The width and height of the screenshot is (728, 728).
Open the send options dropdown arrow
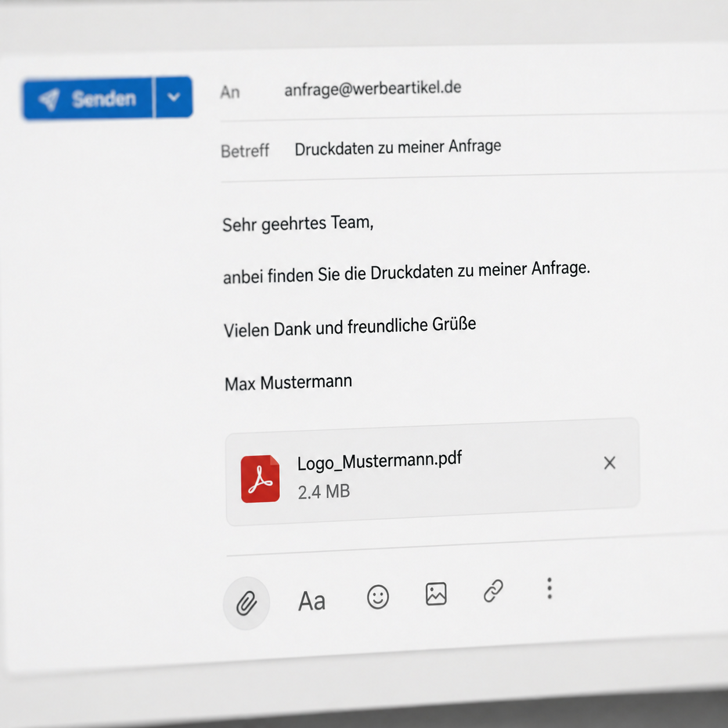click(x=174, y=97)
